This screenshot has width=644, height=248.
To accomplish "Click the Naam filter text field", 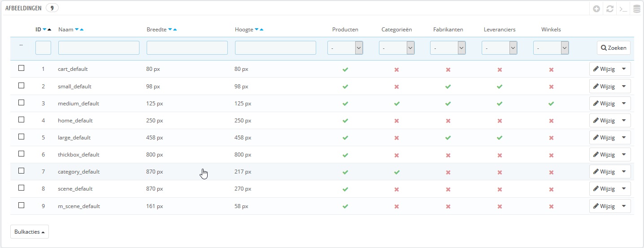I will (x=99, y=48).
